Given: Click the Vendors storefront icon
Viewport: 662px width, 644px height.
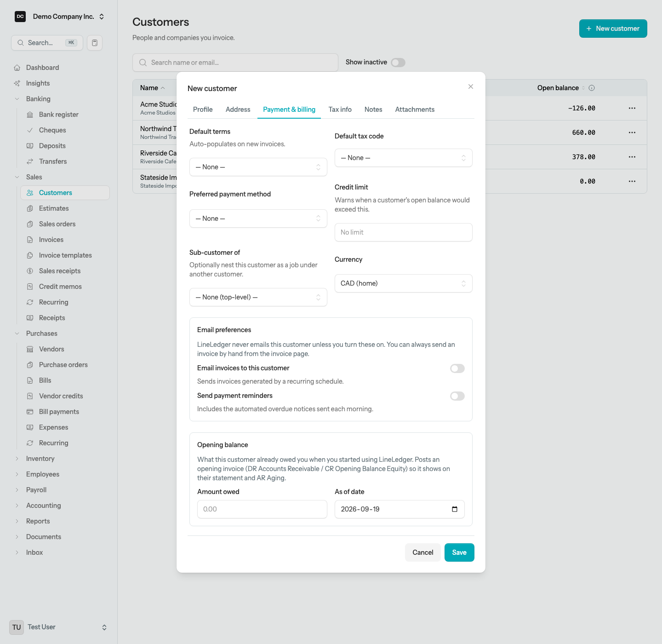Looking at the screenshot, I should [30, 349].
